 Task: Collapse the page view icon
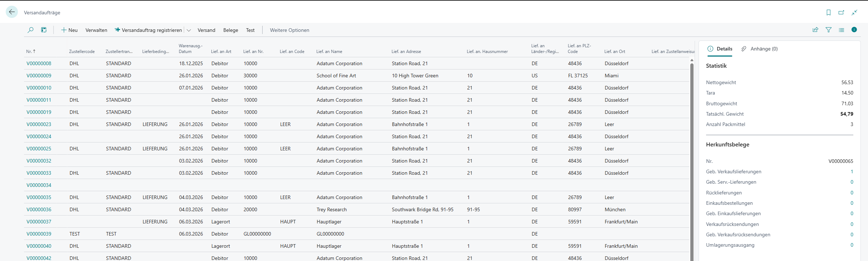(854, 13)
